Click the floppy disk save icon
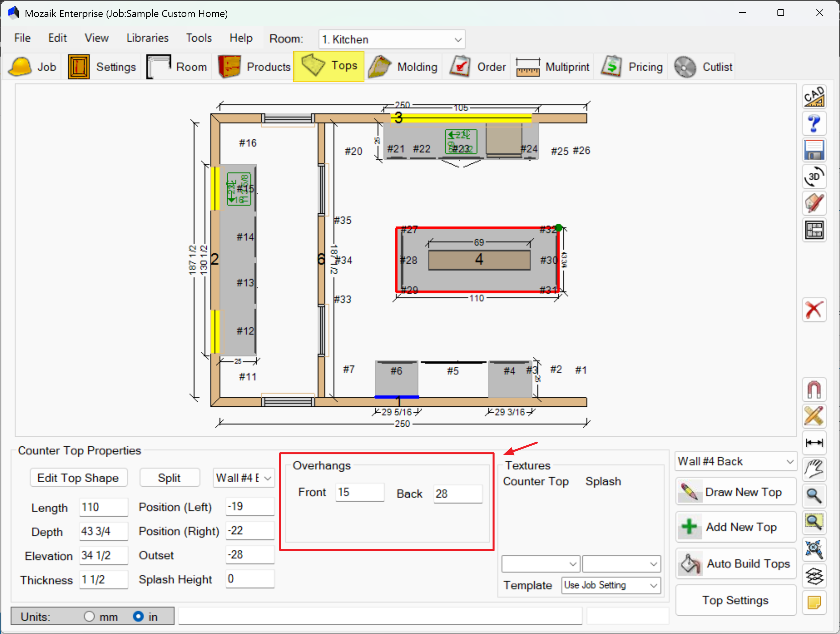The image size is (840, 634). [814, 150]
